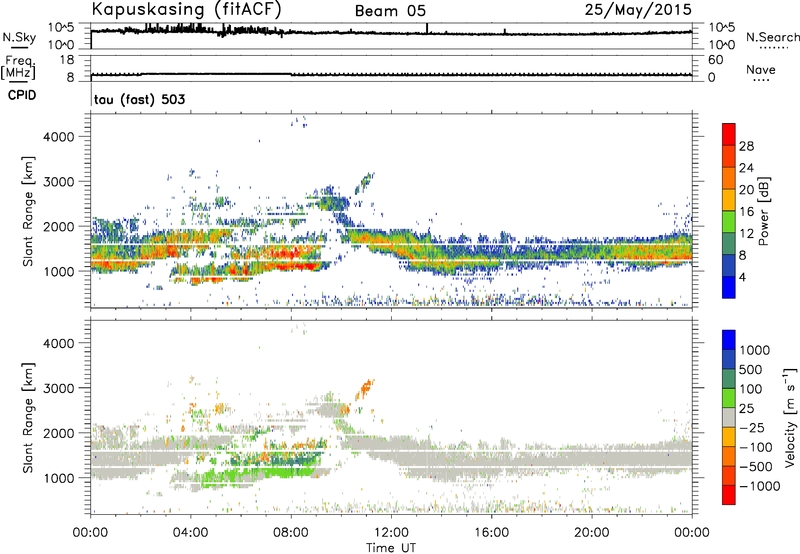Click the CPID label
The height and width of the screenshot is (554, 800).
[x=22, y=95]
